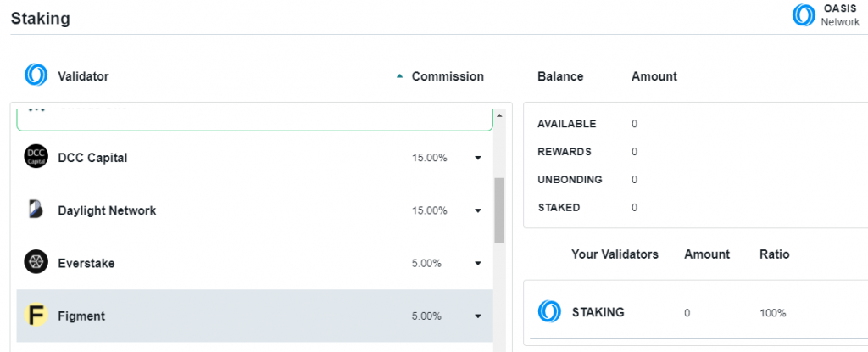Click the UNBONDING amount value 0

pos(634,180)
